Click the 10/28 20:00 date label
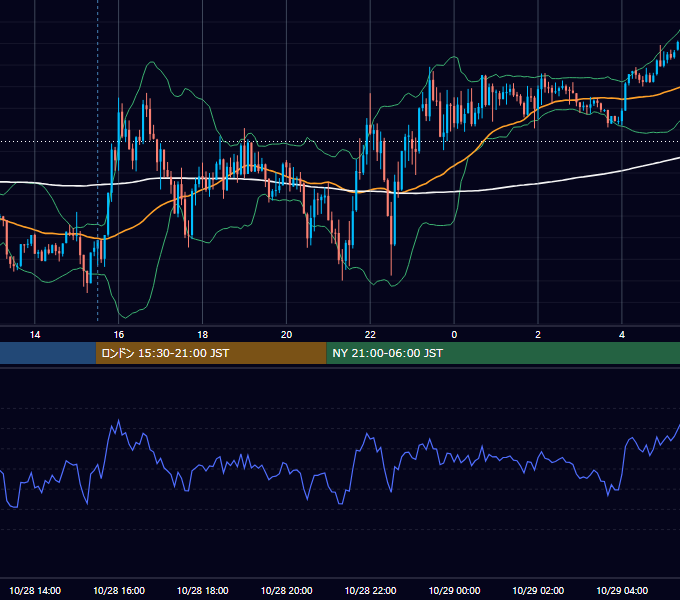 pos(286,590)
